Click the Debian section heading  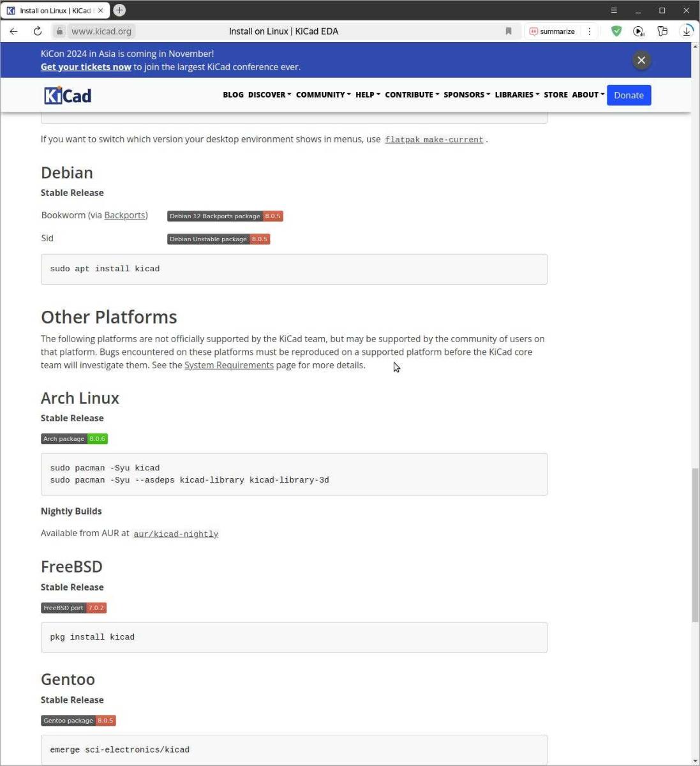(67, 172)
